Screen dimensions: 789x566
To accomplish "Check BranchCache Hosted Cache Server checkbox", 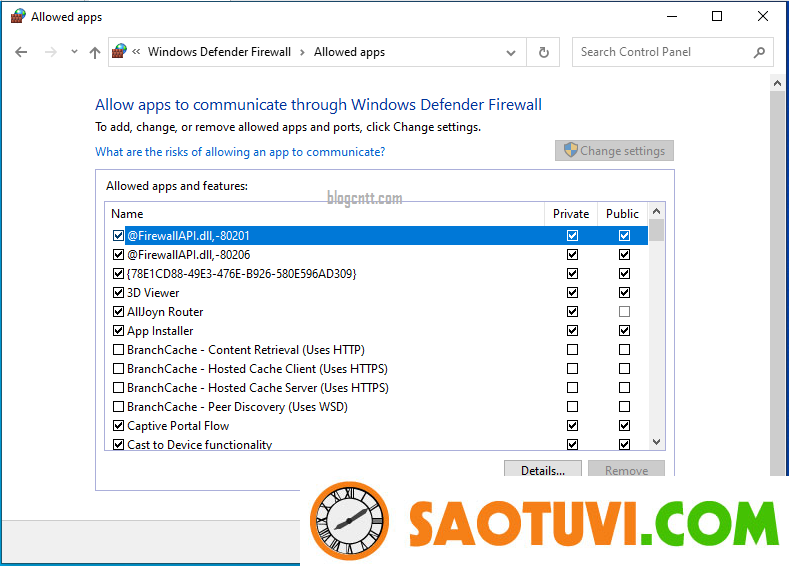I will click(x=118, y=387).
